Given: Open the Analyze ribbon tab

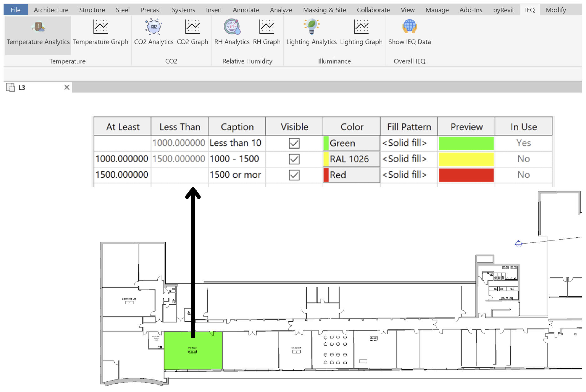Looking at the screenshot, I should [x=281, y=10].
